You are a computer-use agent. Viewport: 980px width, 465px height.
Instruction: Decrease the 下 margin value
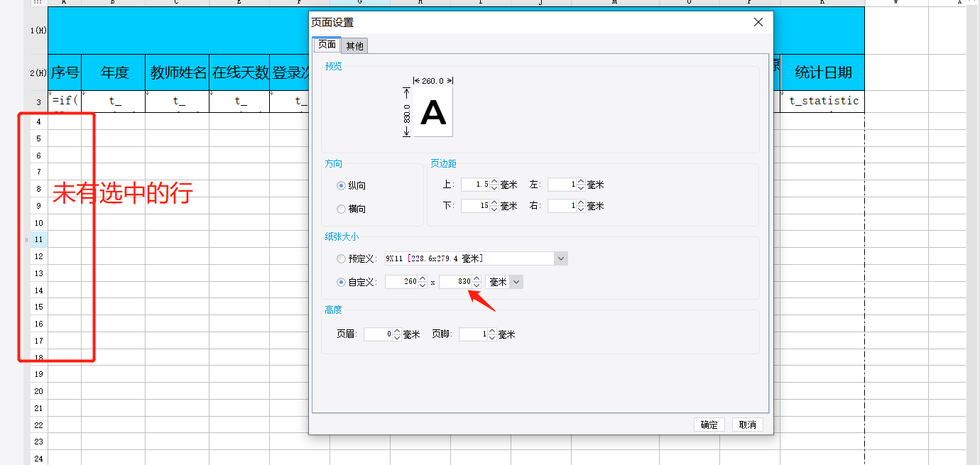click(x=495, y=209)
